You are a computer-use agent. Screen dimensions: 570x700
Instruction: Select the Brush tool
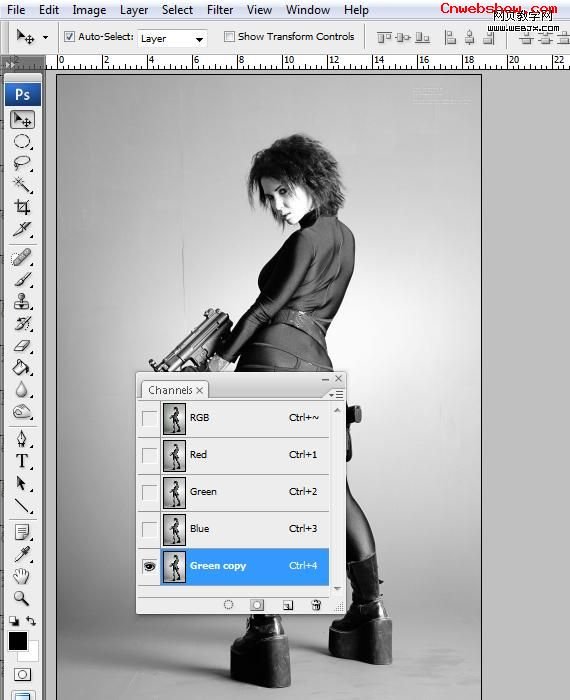(x=22, y=280)
